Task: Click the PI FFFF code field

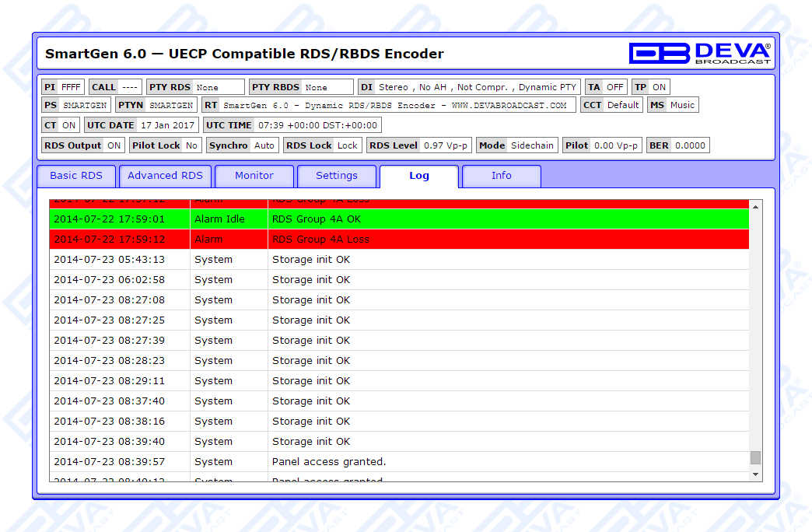Action: (x=62, y=87)
